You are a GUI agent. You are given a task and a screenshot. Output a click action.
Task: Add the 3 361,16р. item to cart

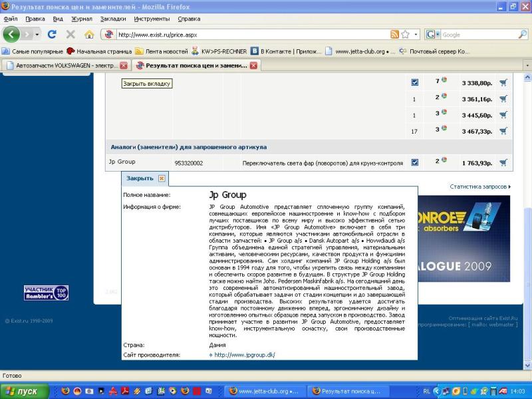503,98
